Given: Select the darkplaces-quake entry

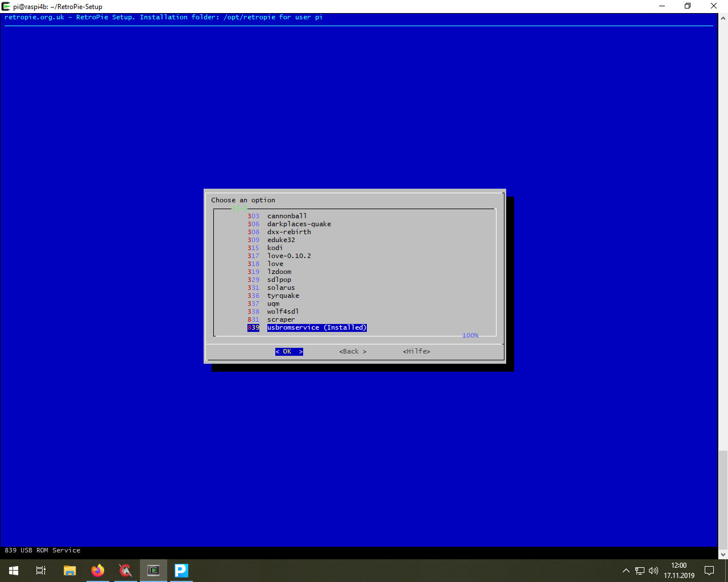Looking at the screenshot, I should (x=289, y=224).
